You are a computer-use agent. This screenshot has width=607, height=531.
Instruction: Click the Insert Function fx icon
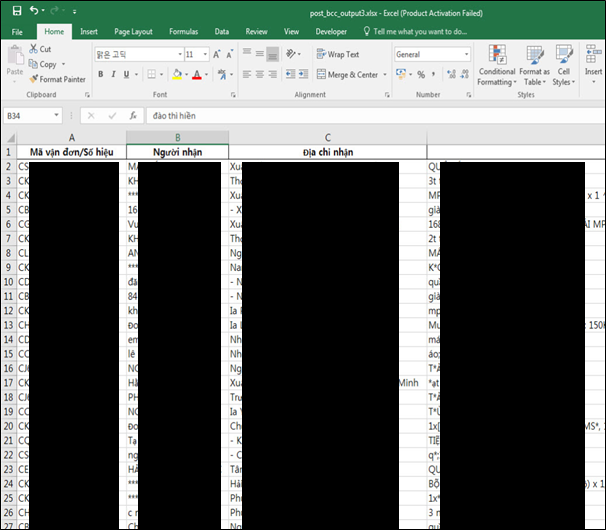[x=132, y=116]
